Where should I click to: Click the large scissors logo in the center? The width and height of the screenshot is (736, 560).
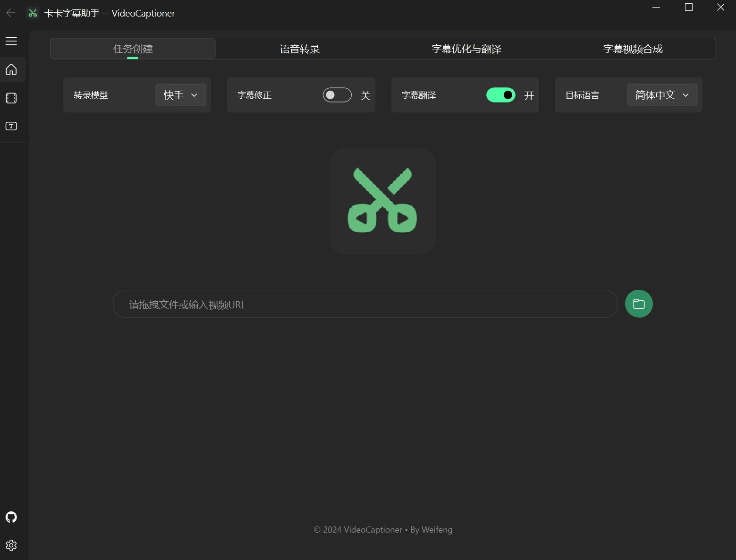(382, 201)
